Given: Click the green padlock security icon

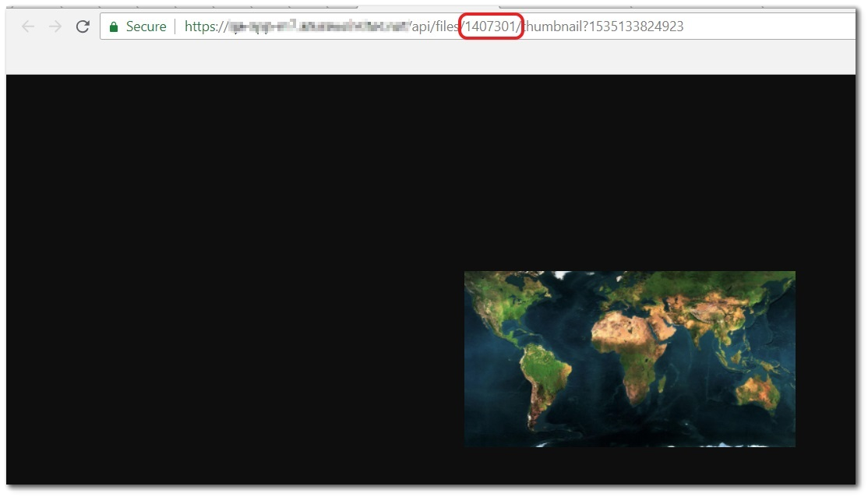Looking at the screenshot, I should tap(114, 26).
